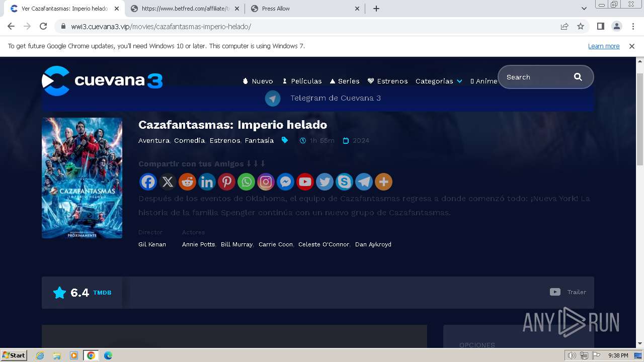Open Chrome profile avatar
Image resolution: width=644 pixels, height=362 pixels.
617,26
